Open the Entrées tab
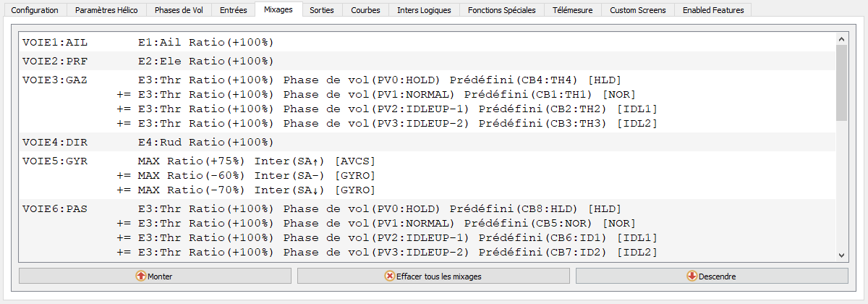Screen dimensions: 868x304 pos(234,10)
